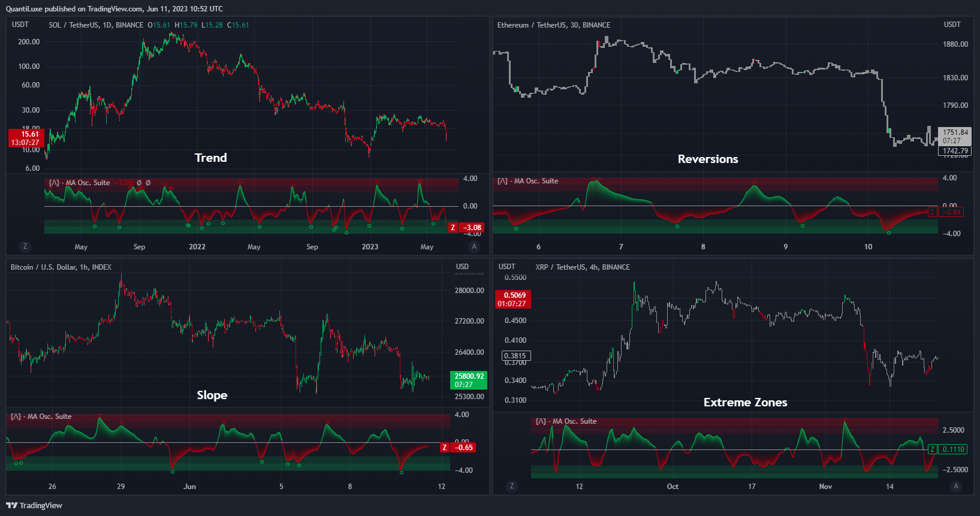Click the 1880.00 price axis label
The image size is (980, 516).
[955, 44]
